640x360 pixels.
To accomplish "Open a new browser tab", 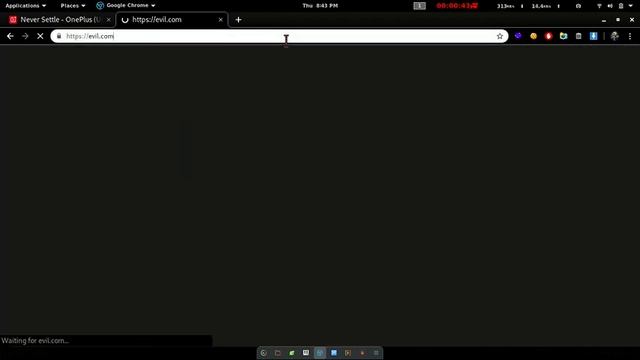I will (238, 20).
